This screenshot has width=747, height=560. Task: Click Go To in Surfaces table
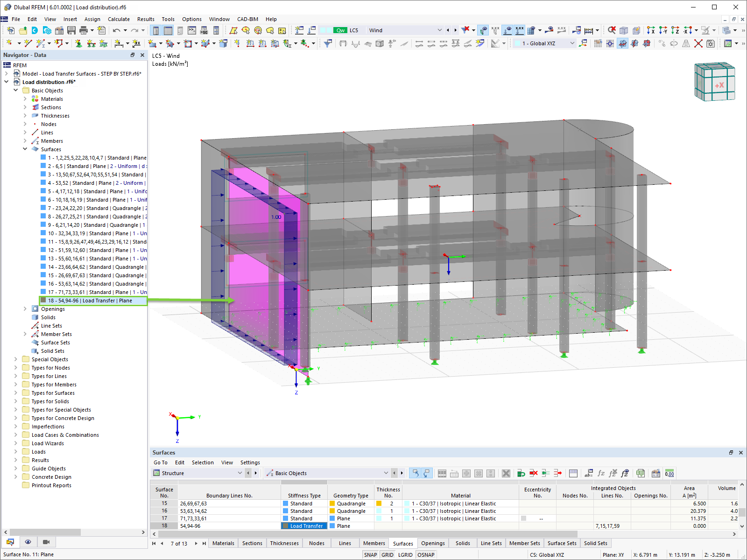pyautogui.click(x=160, y=462)
